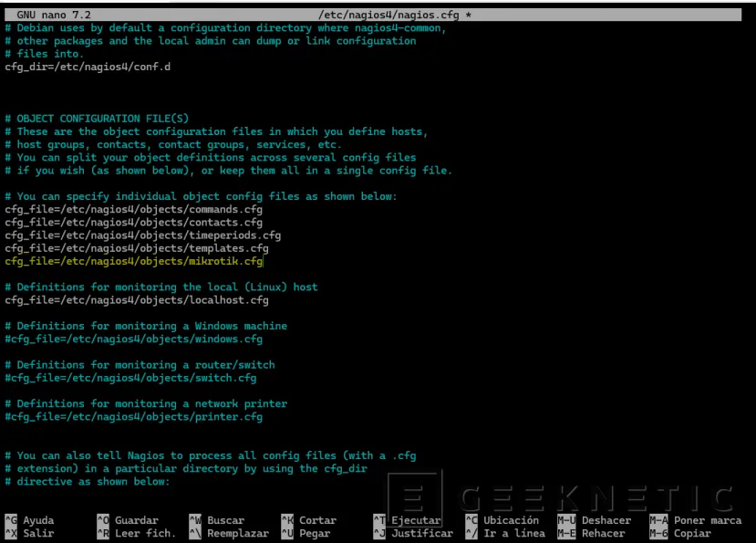Click the ^G Ayuda shortcut

click(x=29, y=520)
